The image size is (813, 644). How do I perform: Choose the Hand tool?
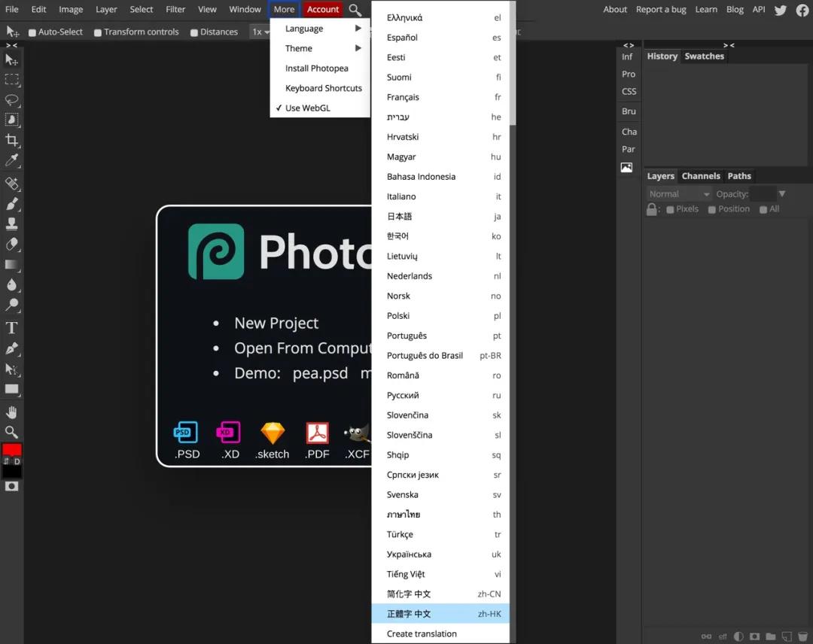pos(12,412)
